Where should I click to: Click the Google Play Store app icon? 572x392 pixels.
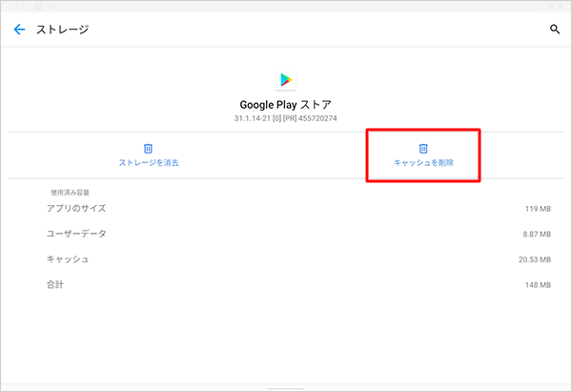[x=285, y=80]
